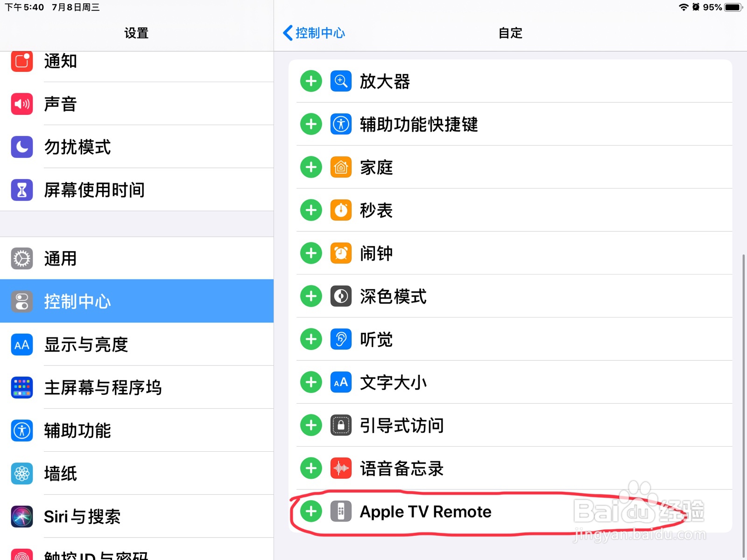The height and width of the screenshot is (560, 747).
Task: Click the 辅助功能快捷键 accessibility icon
Action: click(341, 124)
